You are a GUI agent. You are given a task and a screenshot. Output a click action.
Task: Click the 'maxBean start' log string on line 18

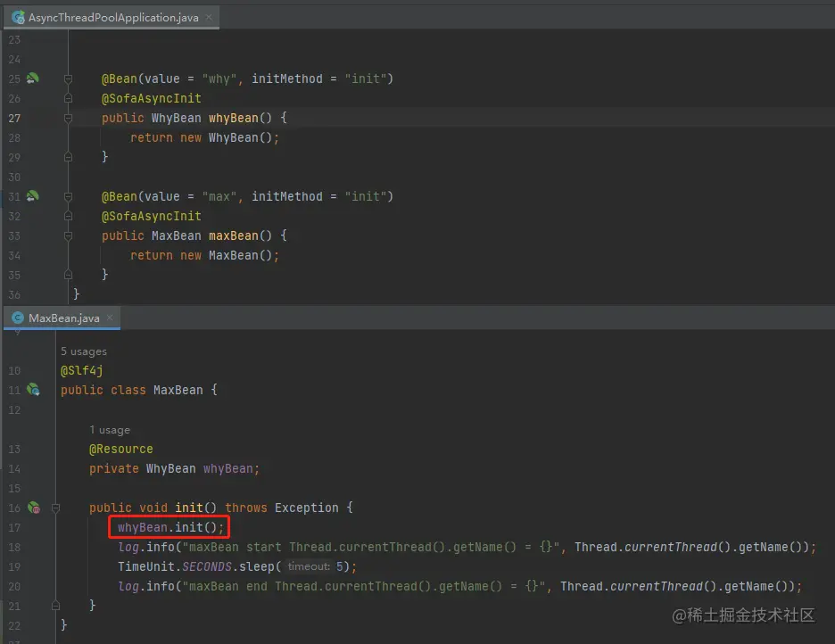pos(370,547)
